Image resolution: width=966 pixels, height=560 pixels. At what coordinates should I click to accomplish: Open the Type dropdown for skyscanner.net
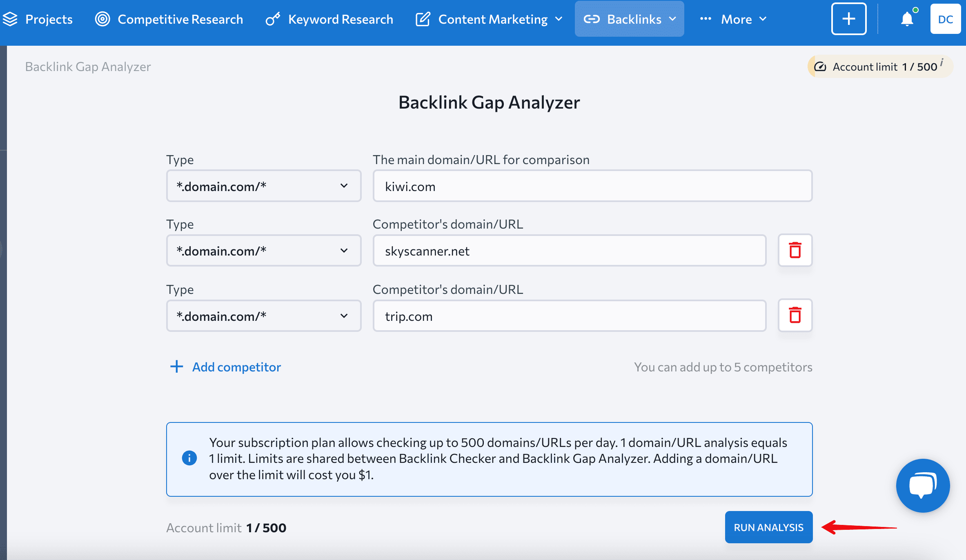coord(264,251)
